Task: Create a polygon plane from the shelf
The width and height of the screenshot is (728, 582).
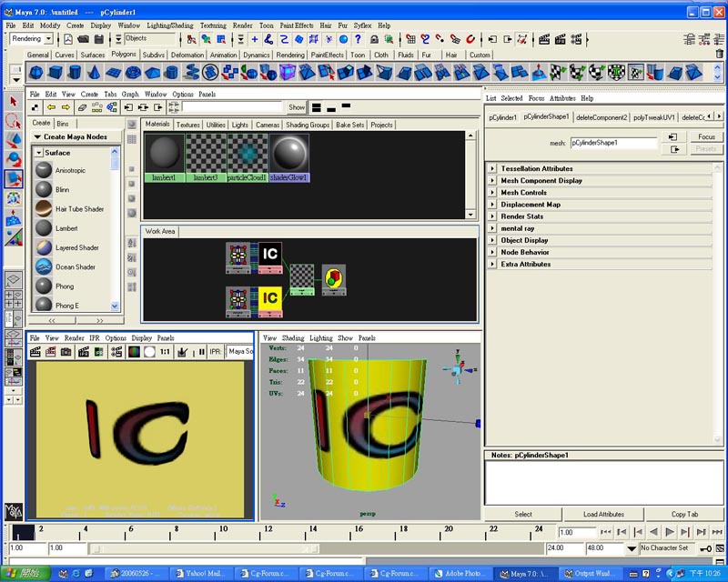Action: pos(113,73)
